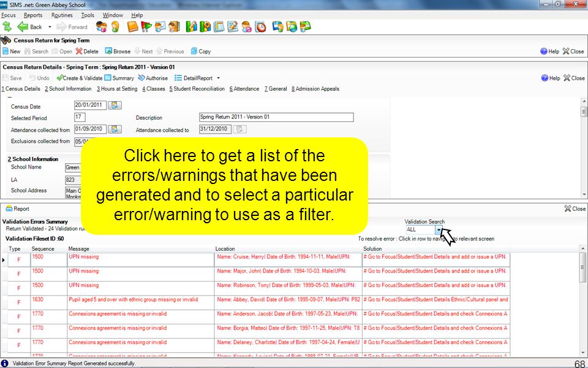Click Create & Validate button
This screenshot has height=368, width=588.
click(80, 78)
